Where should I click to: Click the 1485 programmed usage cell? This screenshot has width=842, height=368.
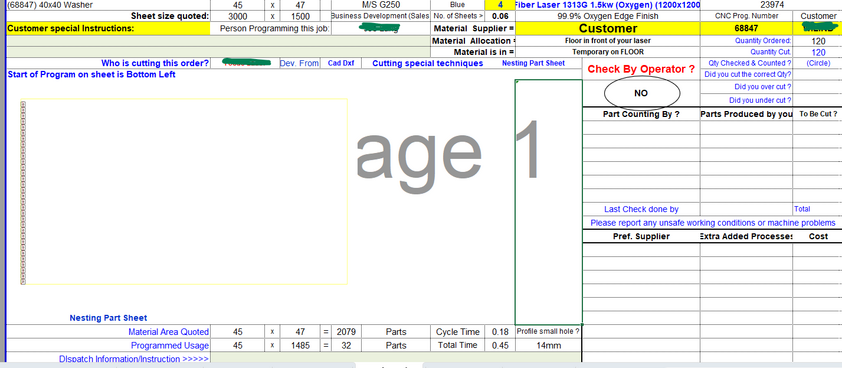301,346
